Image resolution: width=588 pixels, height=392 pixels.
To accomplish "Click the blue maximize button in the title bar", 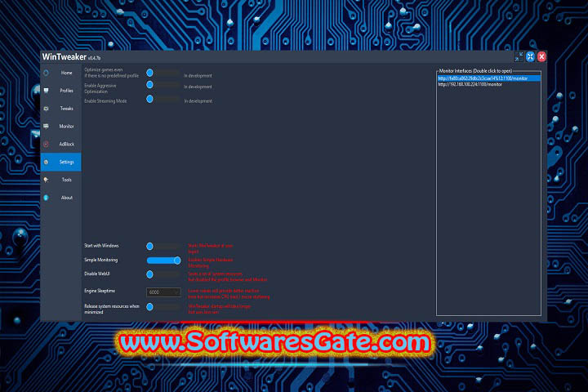I will click(x=530, y=56).
